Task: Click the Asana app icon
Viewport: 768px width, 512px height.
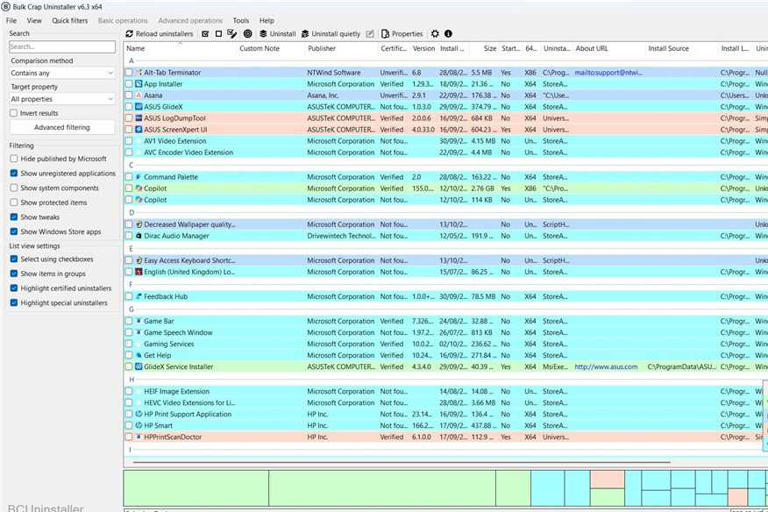Action: [x=139, y=95]
